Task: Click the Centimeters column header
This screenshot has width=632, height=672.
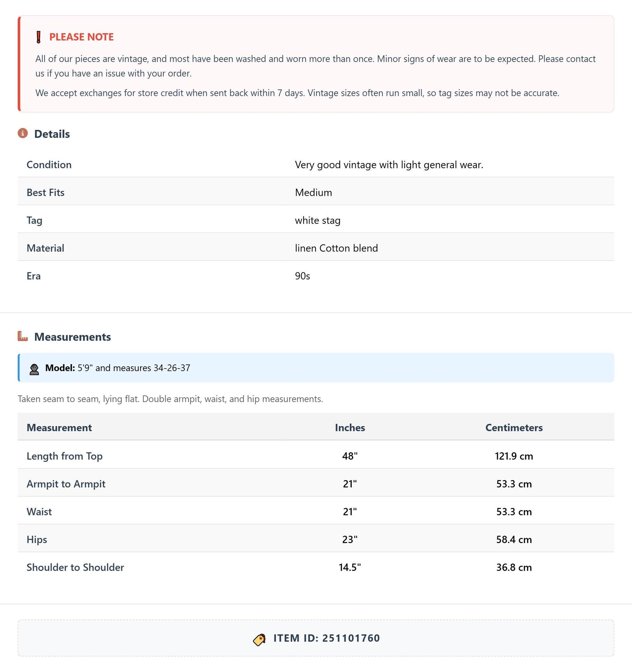Action: pos(514,428)
